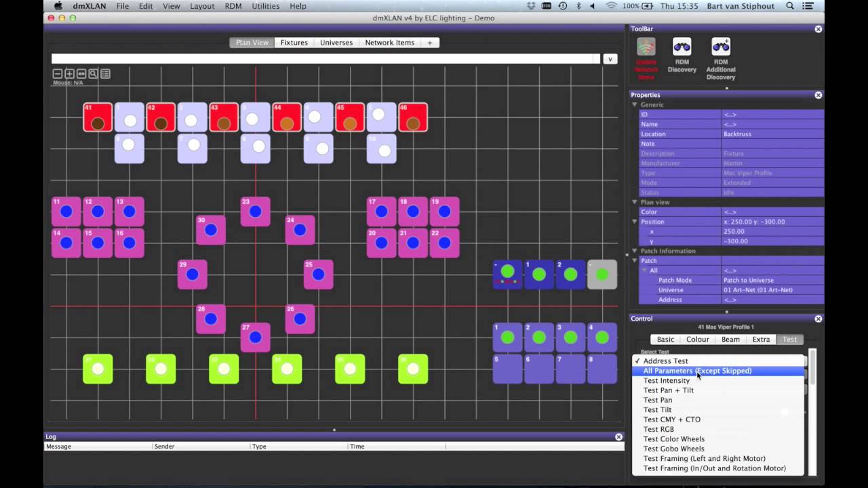Close the ToolBar panel
This screenshot has height=488, width=868.
[x=818, y=29]
